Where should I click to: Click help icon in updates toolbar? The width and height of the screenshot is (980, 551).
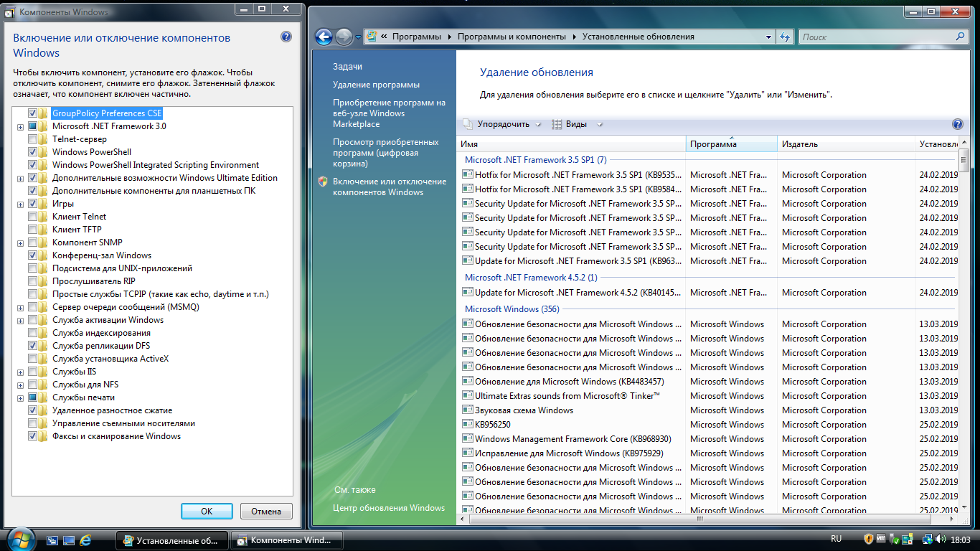click(957, 124)
